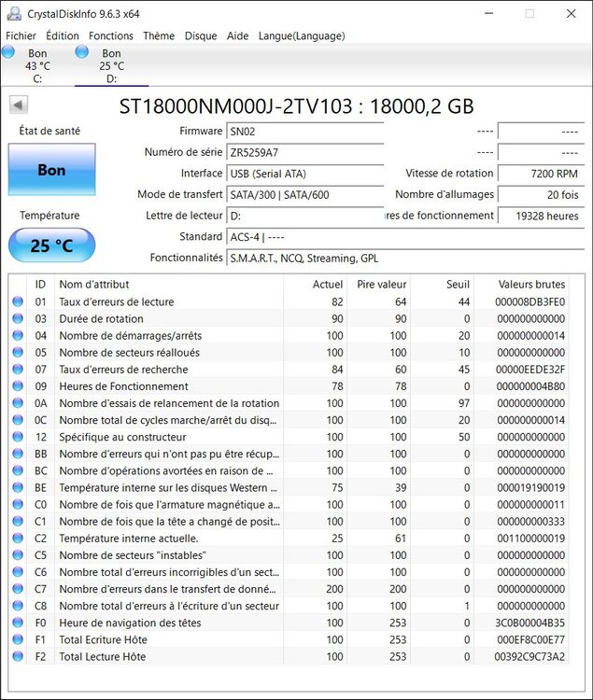Click status orb for attribute 05 secteurs réalloués

[x=18, y=352]
